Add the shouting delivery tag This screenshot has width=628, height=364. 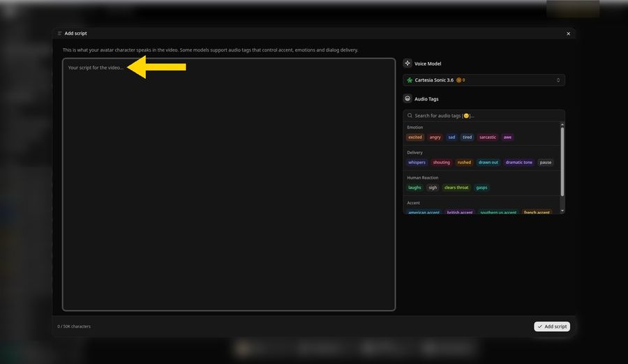point(442,162)
